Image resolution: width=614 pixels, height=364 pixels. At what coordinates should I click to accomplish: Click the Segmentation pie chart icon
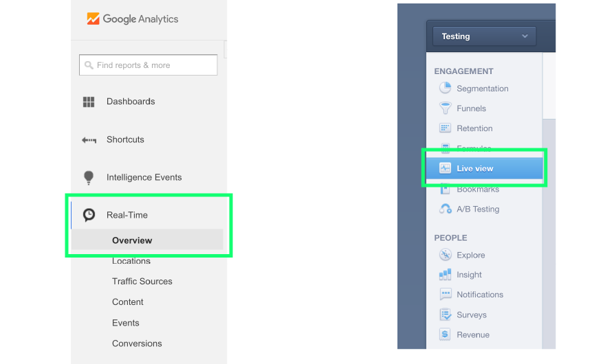point(445,88)
